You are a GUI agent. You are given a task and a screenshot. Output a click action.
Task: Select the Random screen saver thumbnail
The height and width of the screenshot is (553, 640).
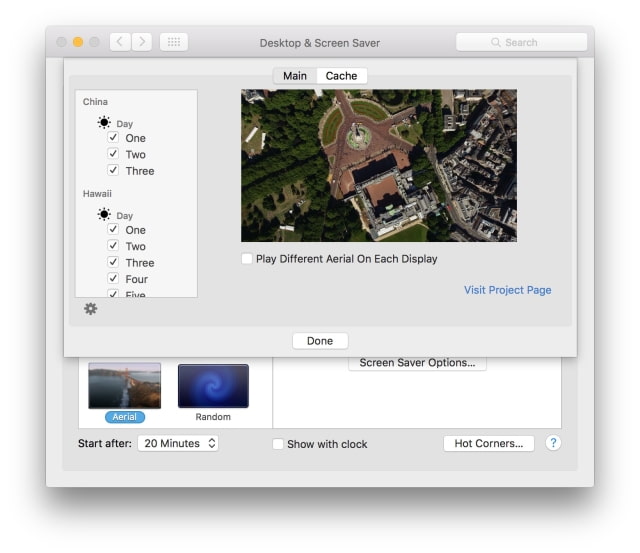[x=213, y=386]
